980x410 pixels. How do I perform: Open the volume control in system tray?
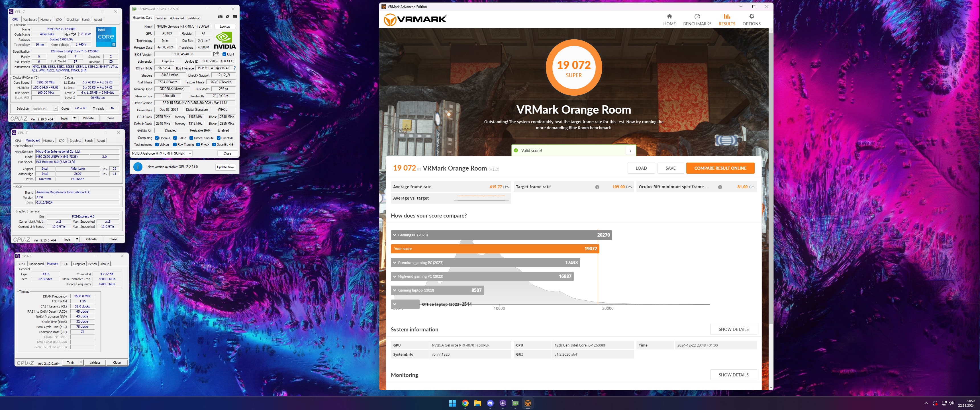pyautogui.click(x=951, y=403)
